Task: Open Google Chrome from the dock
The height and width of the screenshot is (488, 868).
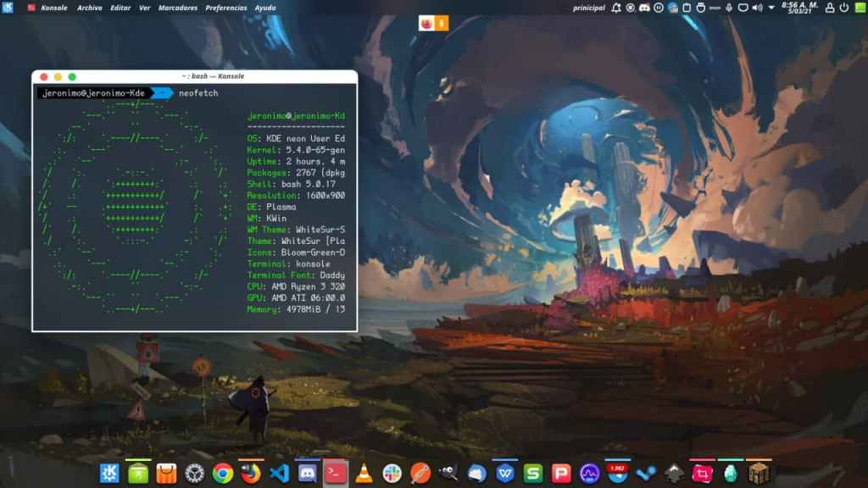Action: [223, 474]
